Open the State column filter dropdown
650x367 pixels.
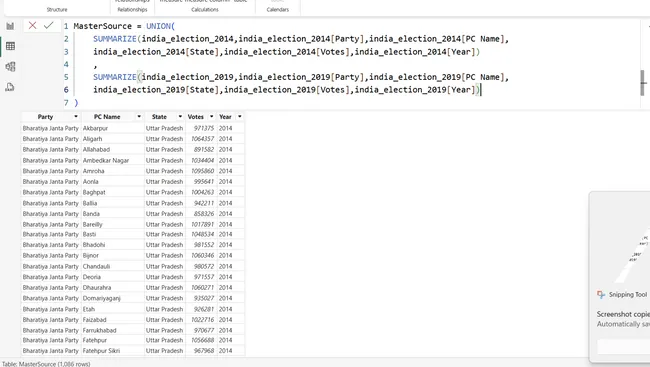coord(180,117)
